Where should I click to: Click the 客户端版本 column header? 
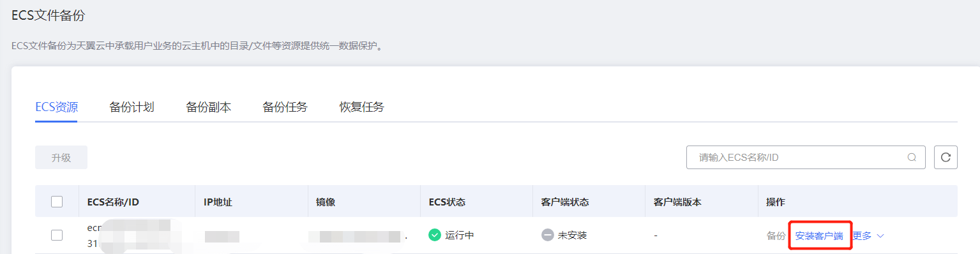pyautogui.click(x=677, y=202)
